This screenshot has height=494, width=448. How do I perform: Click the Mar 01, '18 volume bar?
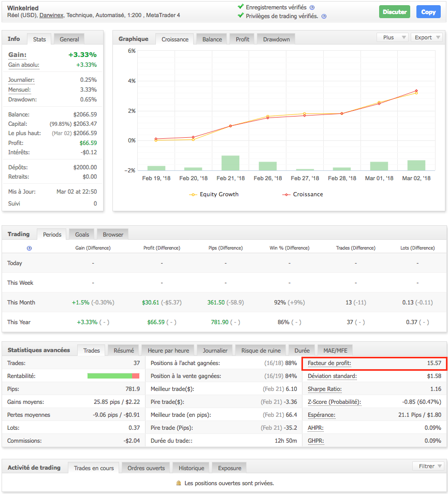(379, 166)
